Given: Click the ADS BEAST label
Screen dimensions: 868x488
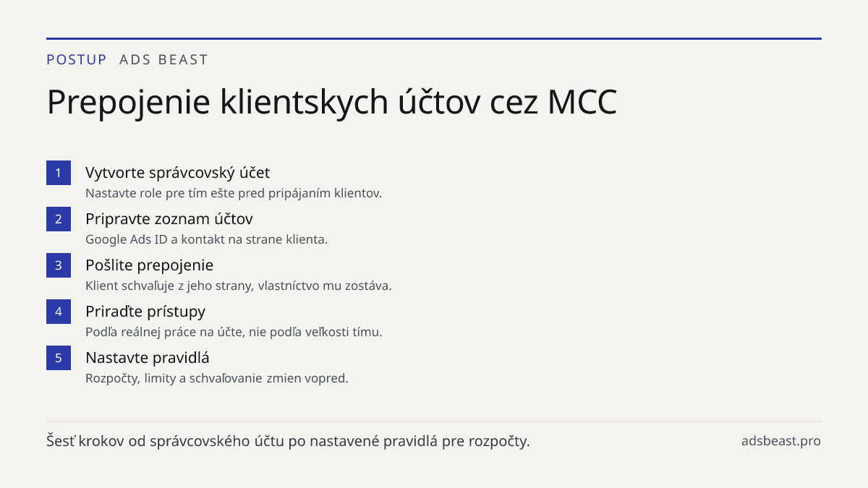Looking at the screenshot, I should pyautogui.click(x=163, y=60).
